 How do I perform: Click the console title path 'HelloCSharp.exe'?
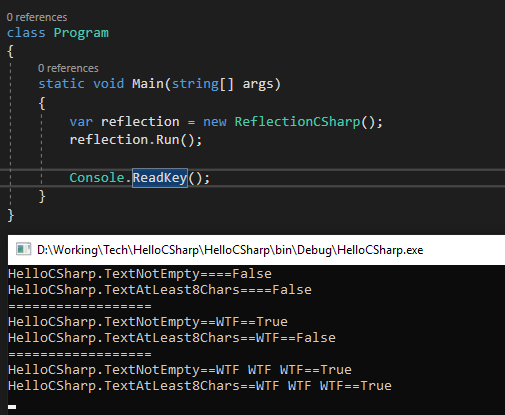coord(380,250)
